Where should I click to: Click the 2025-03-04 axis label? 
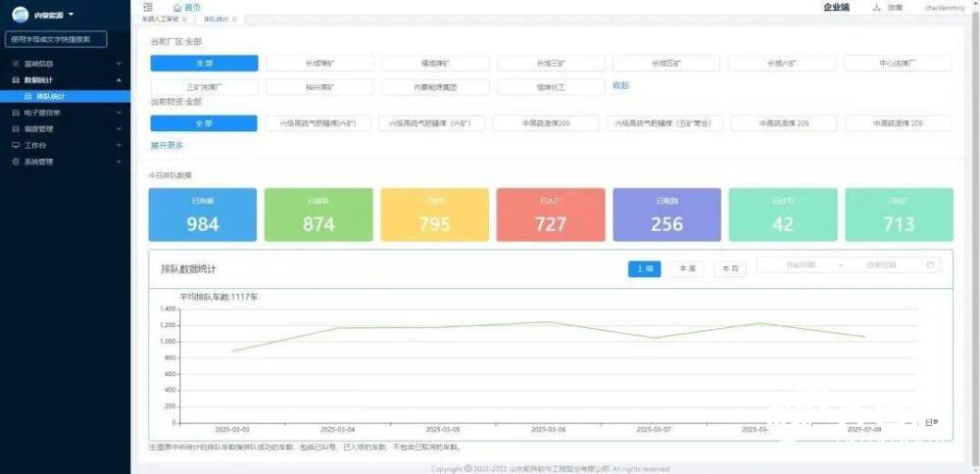click(x=337, y=430)
